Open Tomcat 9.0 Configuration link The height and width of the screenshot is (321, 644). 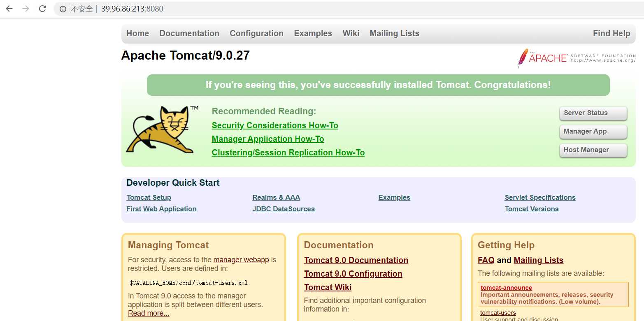(x=353, y=274)
